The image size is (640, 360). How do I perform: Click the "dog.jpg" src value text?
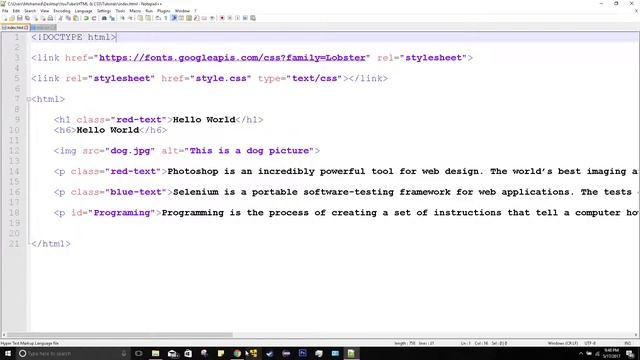click(x=130, y=151)
